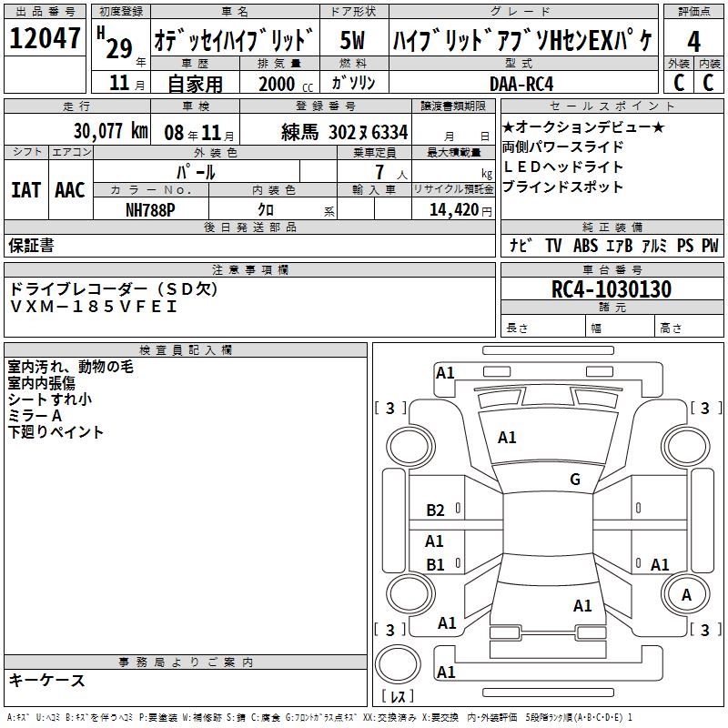Click the note ドライブレコーダー（SD欠）
Screen dimensions: 728x728
click(x=114, y=289)
